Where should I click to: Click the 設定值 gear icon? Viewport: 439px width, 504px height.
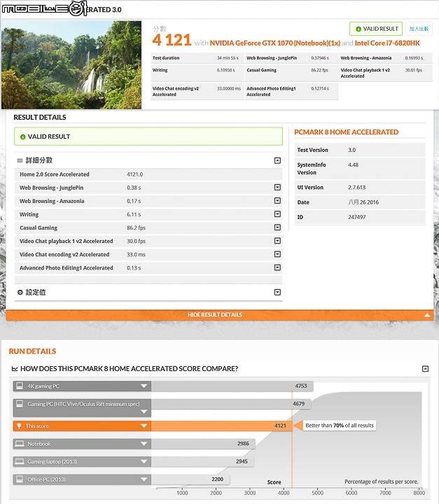click(20, 292)
